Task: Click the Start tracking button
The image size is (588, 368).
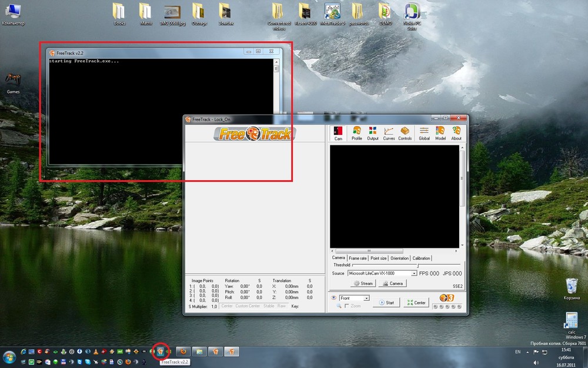Action: point(386,303)
